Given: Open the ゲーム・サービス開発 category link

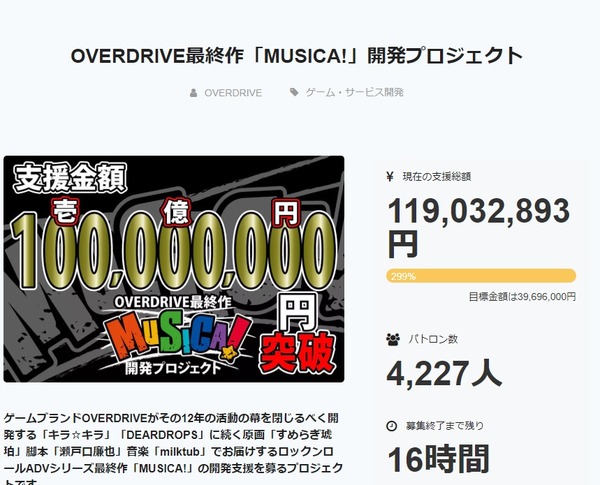Looking at the screenshot, I should click(x=354, y=92).
